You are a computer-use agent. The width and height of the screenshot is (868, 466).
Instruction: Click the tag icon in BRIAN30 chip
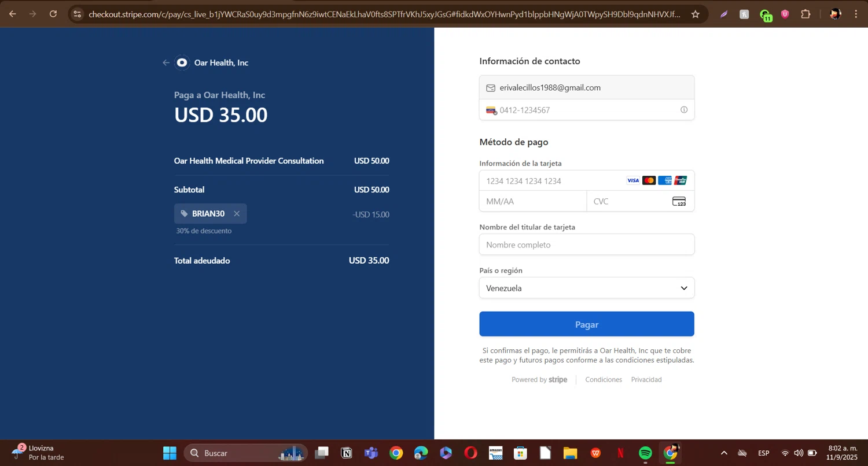(184, 214)
